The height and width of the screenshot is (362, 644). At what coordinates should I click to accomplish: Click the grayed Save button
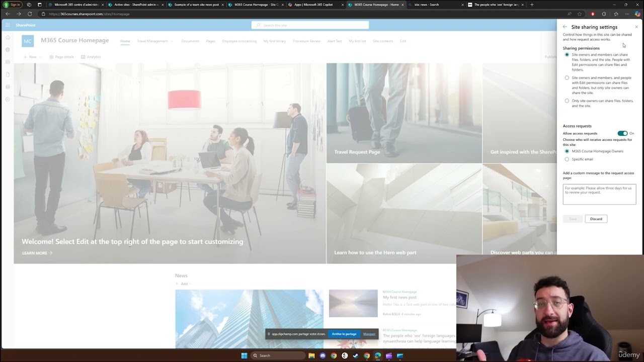(573, 219)
